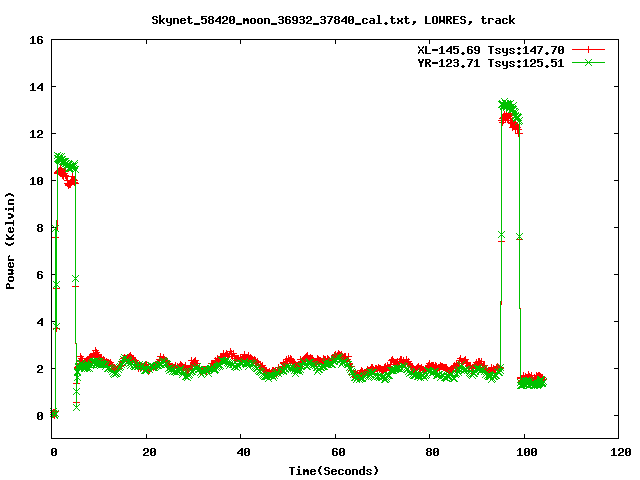Click the green calibration plateau near 11 Kelvin

click(x=65, y=162)
